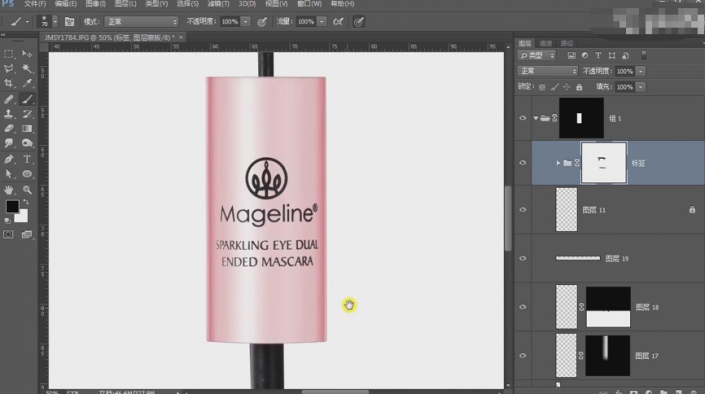Toggle pressure for size button
This screenshot has width=705, height=394.
pos(358,22)
